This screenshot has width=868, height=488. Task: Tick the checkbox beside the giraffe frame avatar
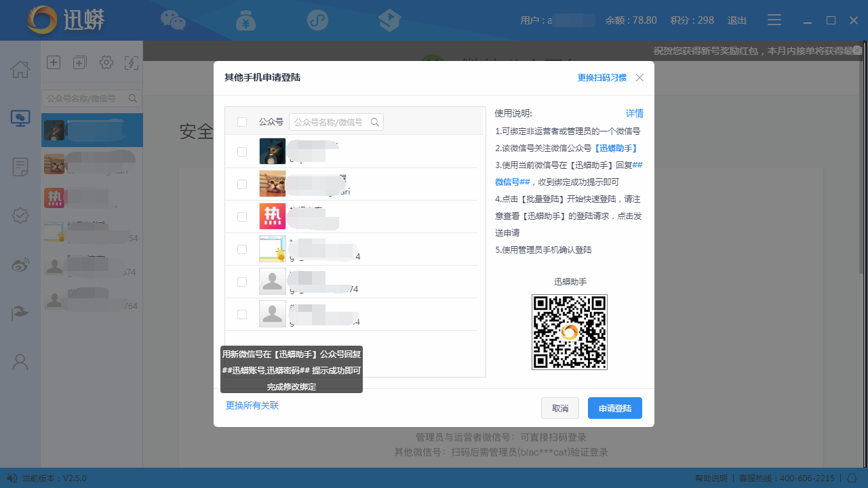tap(242, 249)
